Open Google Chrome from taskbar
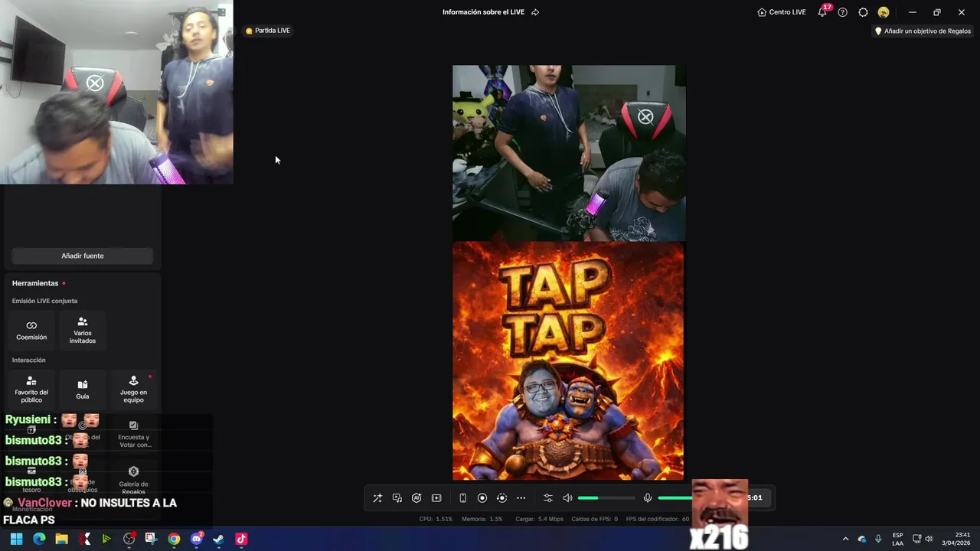Screen dimensions: 980x551 tap(174, 539)
